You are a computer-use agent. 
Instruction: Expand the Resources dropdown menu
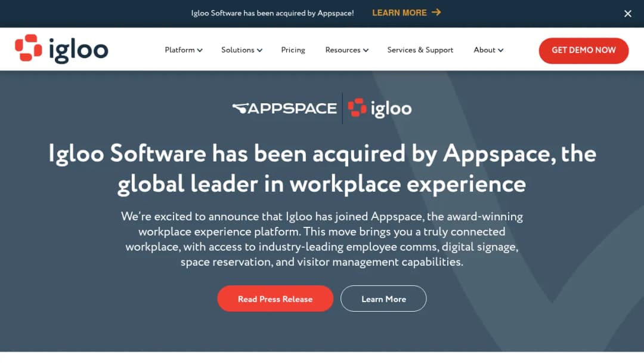[x=346, y=50]
